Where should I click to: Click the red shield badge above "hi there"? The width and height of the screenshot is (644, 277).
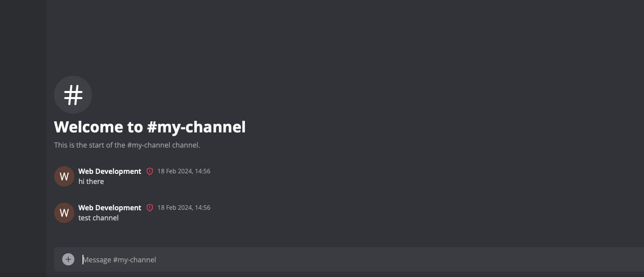(x=150, y=171)
